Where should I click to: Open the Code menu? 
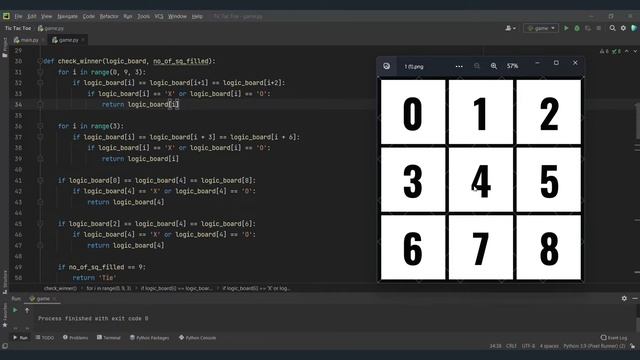[x=89, y=16]
